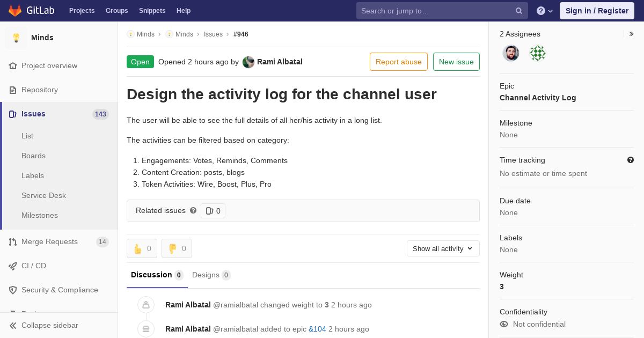
Task: Open Channel Activity Log epic
Action: [x=538, y=98]
